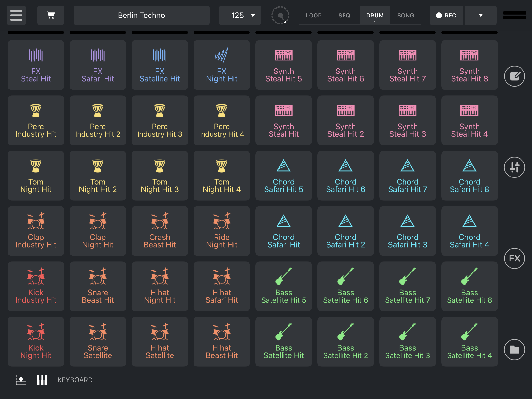This screenshot has width=532, height=399.
Task: Open the FX effects panel
Action: click(514, 258)
